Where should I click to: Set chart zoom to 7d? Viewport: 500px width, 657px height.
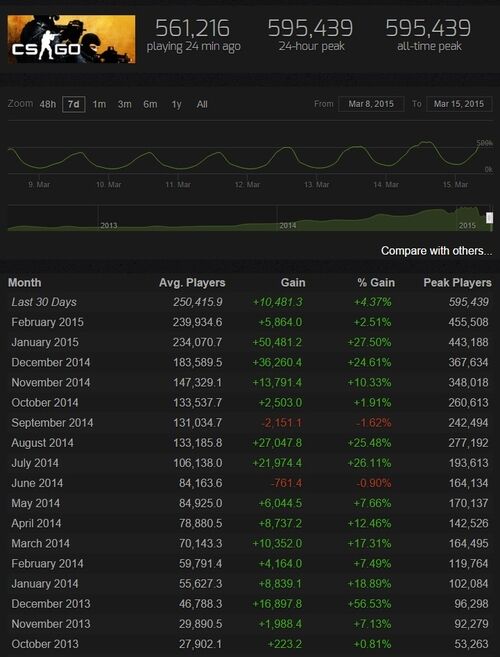pos(73,104)
